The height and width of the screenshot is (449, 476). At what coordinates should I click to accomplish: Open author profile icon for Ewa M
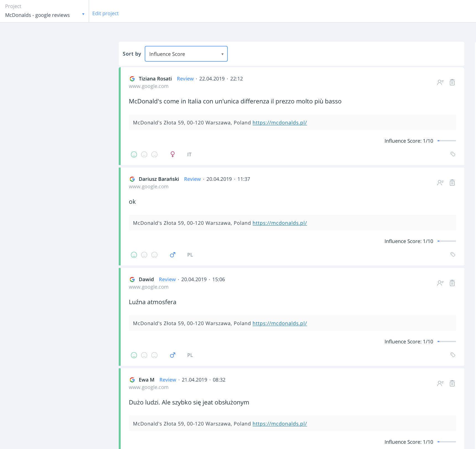(x=440, y=383)
